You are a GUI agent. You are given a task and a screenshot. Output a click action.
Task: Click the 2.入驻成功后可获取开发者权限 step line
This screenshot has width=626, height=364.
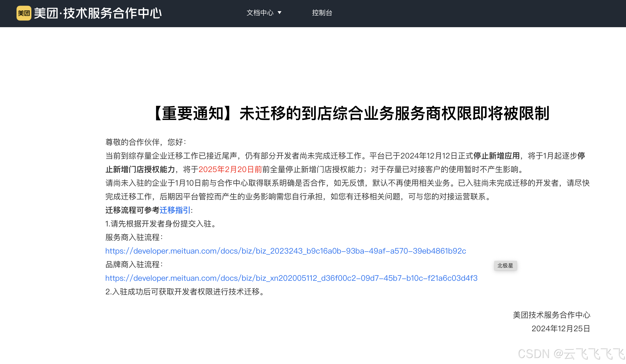coord(185,292)
